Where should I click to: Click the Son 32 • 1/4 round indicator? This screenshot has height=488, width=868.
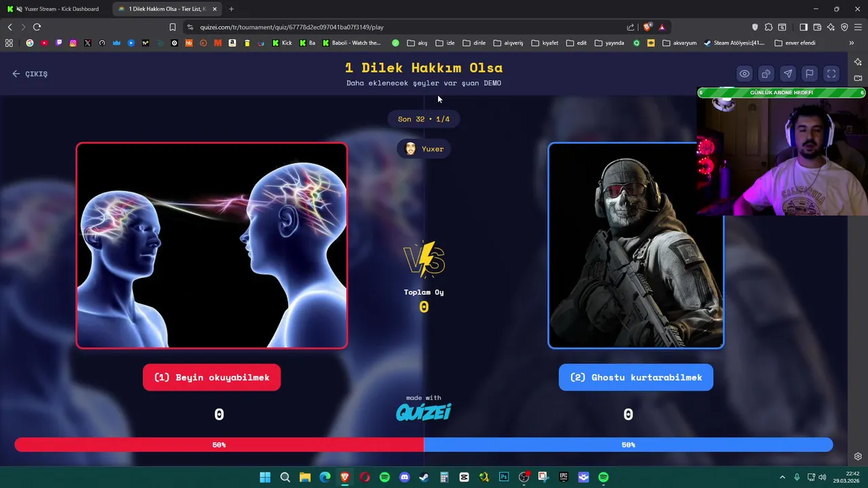[424, 119]
